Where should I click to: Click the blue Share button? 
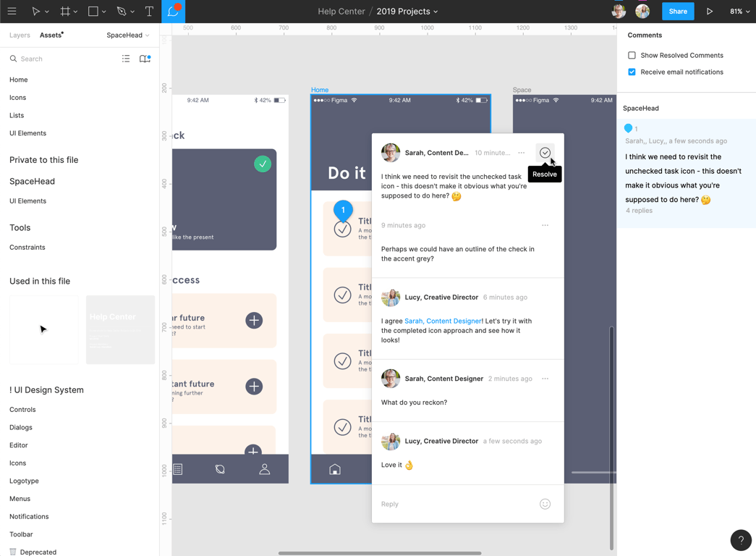click(x=678, y=12)
